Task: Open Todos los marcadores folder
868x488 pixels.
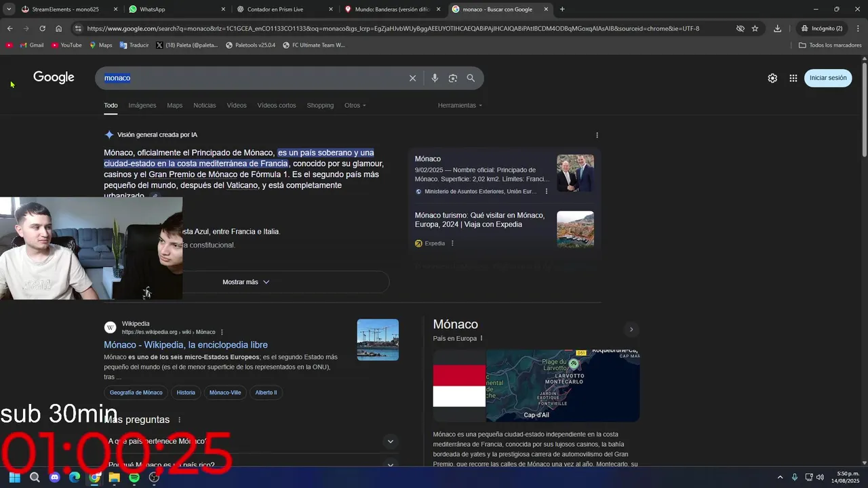Action: coord(830,45)
